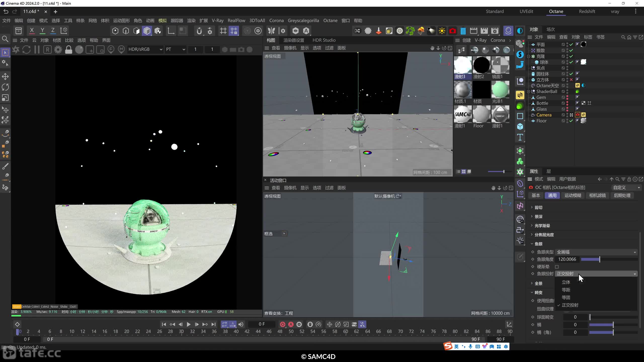The width and height of the screenshot is (644, 362).
Task: Toggle loop playback mode
Action: (x=224, y=324)
